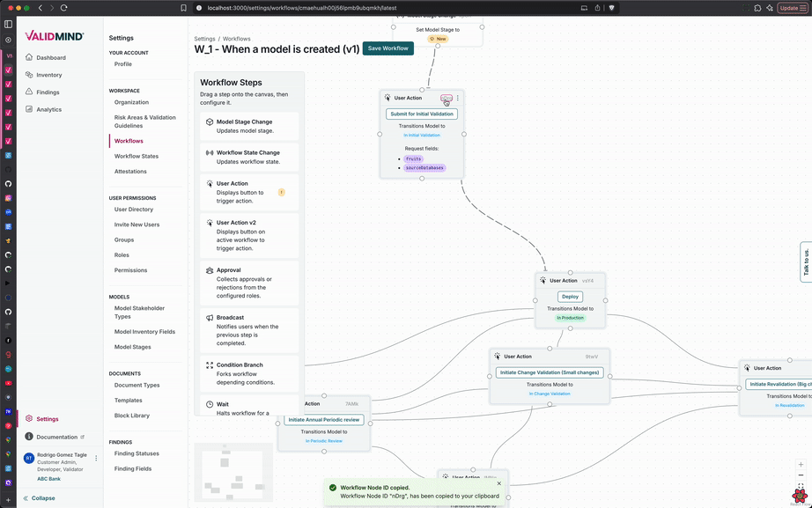
Task: Pick the Broadcast step from Workflow Steps
Action: (248, 327)
